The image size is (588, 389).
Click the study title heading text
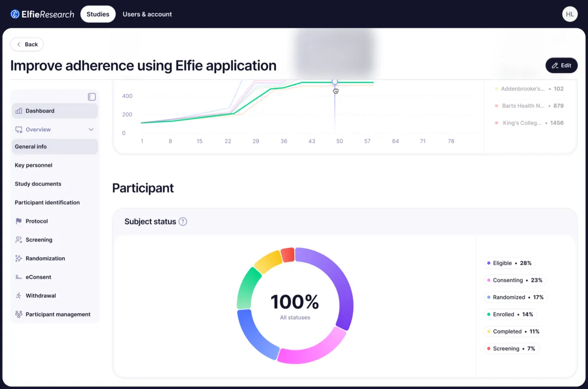tap(143, 66)
